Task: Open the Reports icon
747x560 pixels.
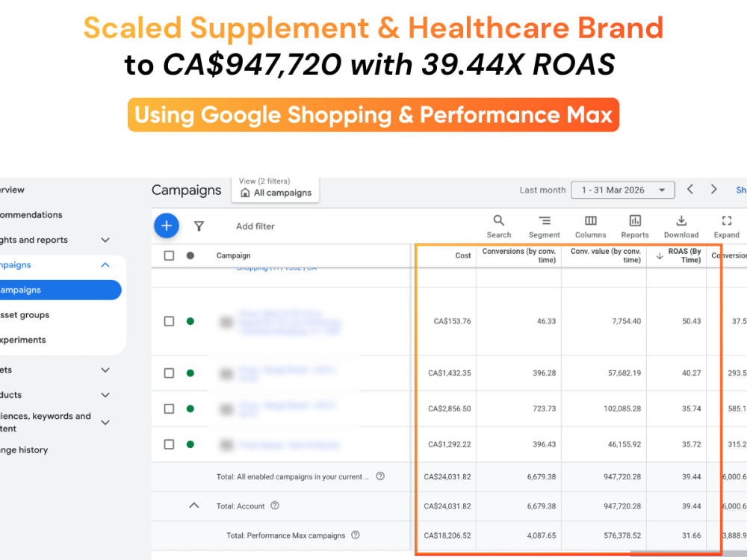Action: pyautogui.click(x=635, y=220)
